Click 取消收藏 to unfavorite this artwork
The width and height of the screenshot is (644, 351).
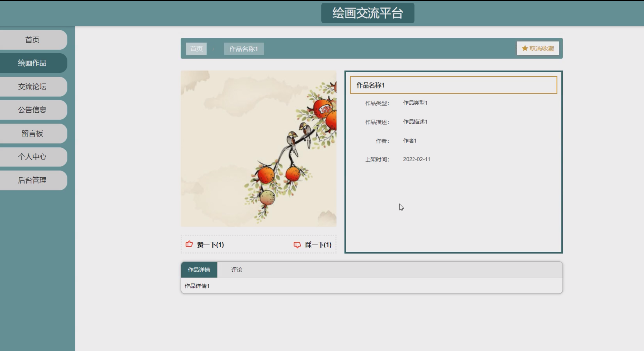[539, 49]
